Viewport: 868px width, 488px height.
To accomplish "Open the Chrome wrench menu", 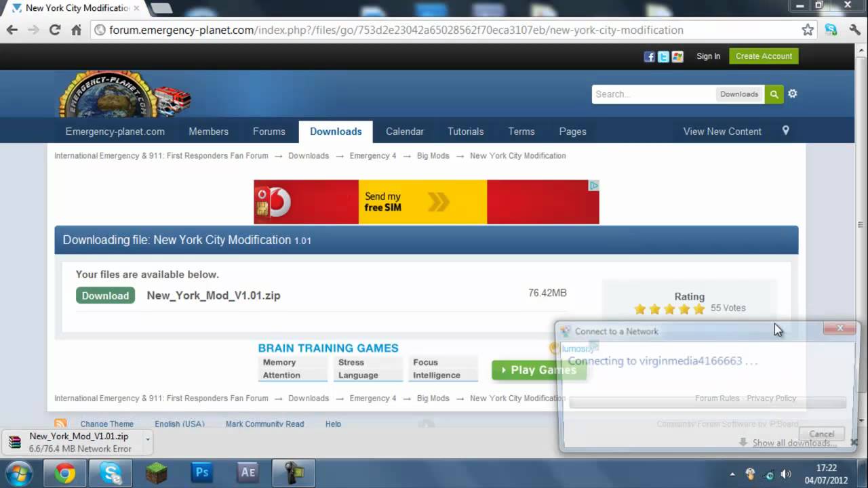I will click(854, 30).
